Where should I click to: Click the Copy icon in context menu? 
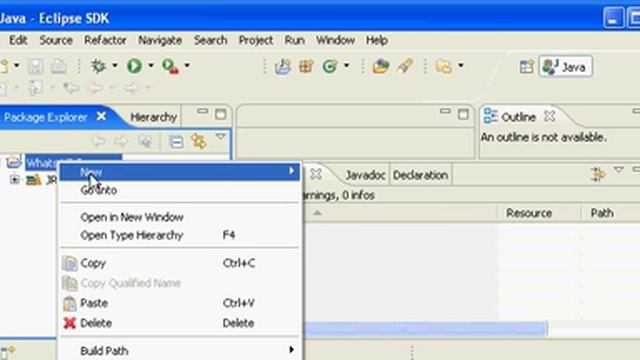[70, 263]
